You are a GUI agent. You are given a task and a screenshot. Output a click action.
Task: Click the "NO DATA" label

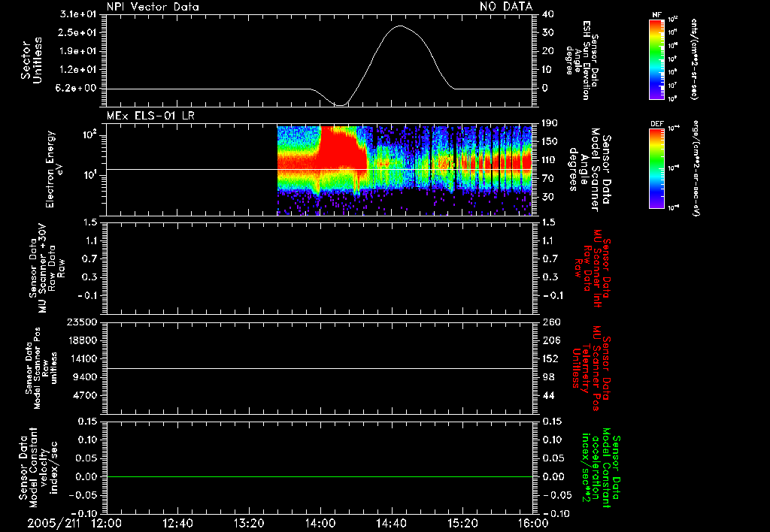506,7
